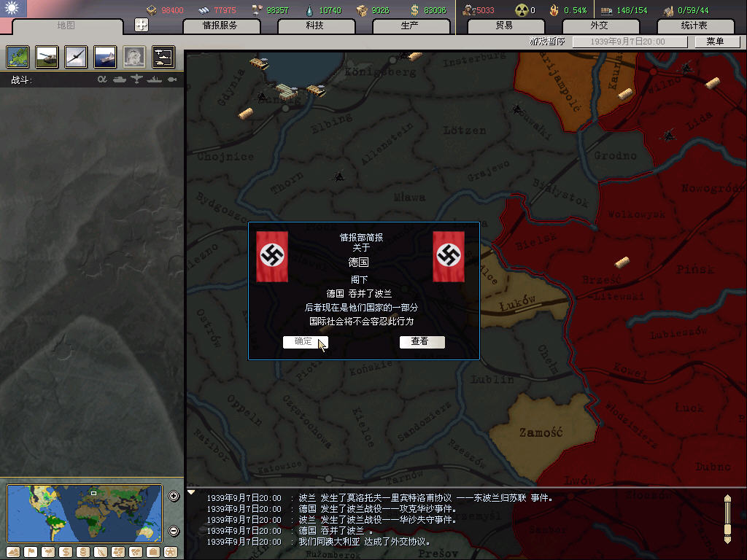Click the oil drop icon showing 10740

pos(309,10)
